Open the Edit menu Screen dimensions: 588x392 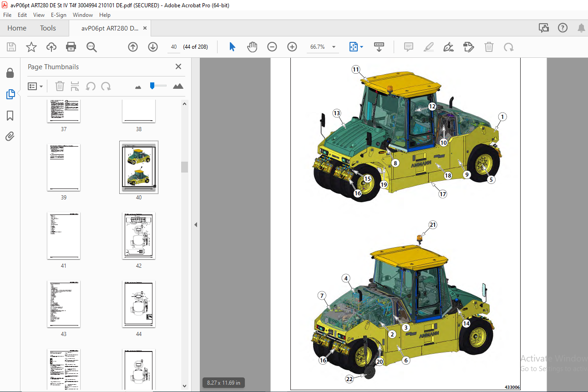pyautogui.click(x=22, y=15)
